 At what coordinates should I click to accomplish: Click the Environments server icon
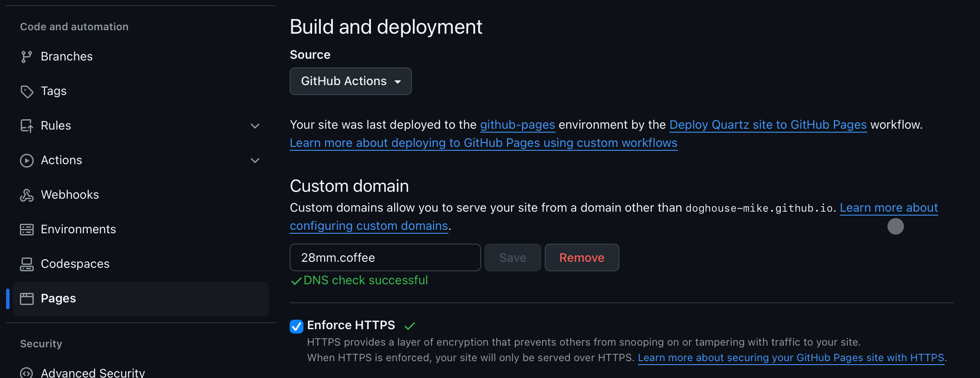(x=26, y=229)
